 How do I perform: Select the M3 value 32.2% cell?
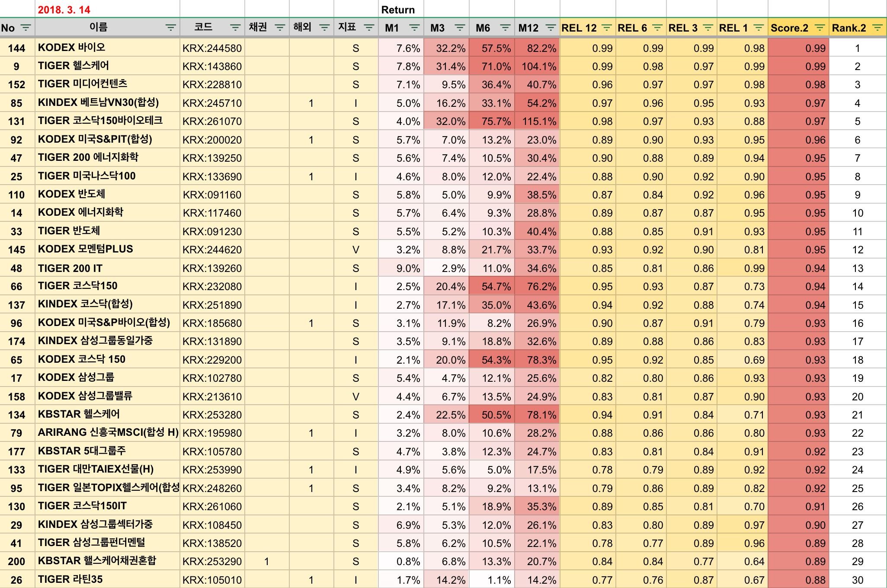[446, 48]
